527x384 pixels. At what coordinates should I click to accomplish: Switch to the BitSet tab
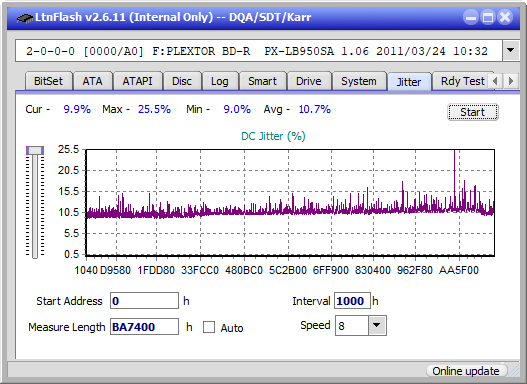48,81
